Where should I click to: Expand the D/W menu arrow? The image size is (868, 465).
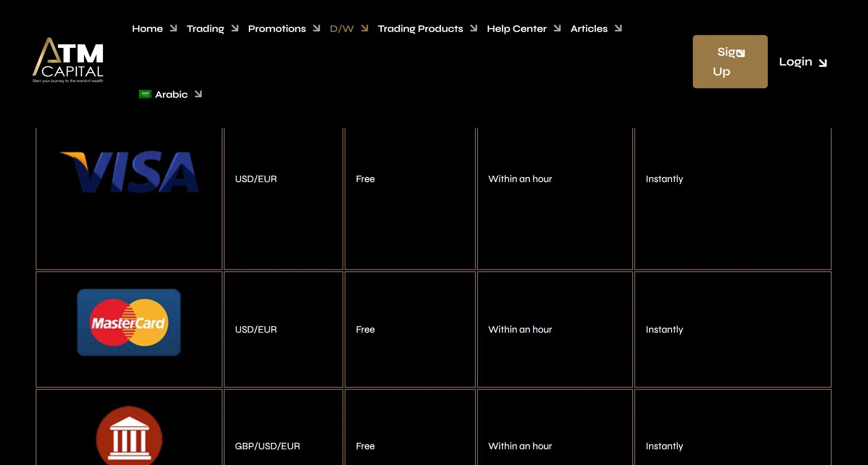[x=364, y=28]
